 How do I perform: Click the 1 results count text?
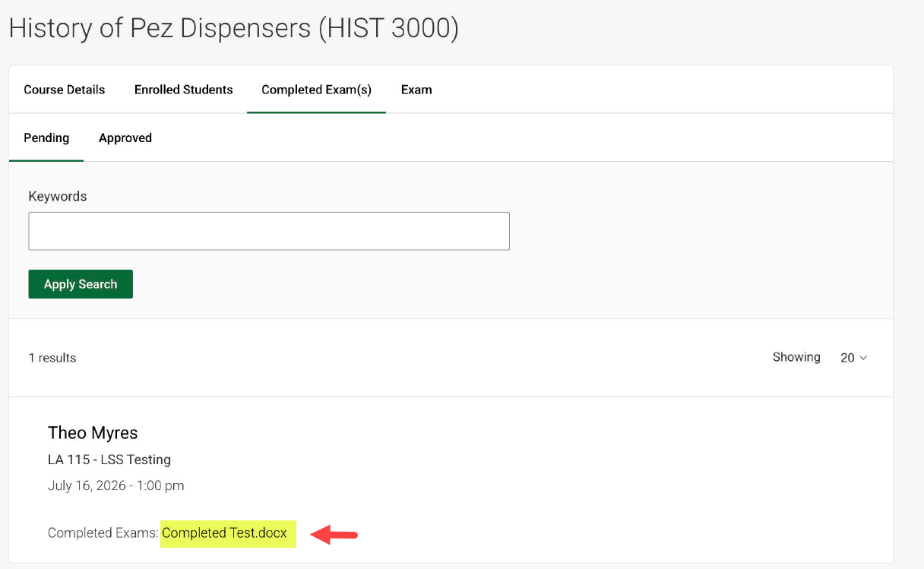pos(52,358)
